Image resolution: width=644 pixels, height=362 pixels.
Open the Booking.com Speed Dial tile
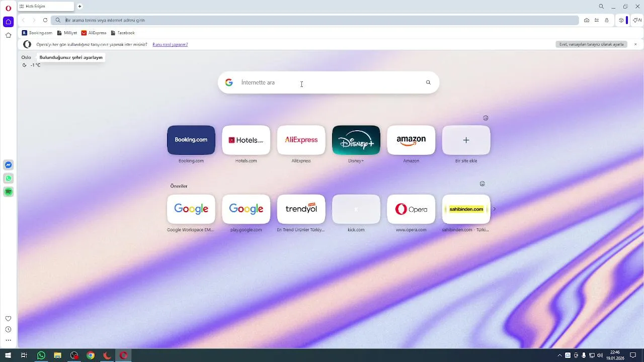(191, 140)
